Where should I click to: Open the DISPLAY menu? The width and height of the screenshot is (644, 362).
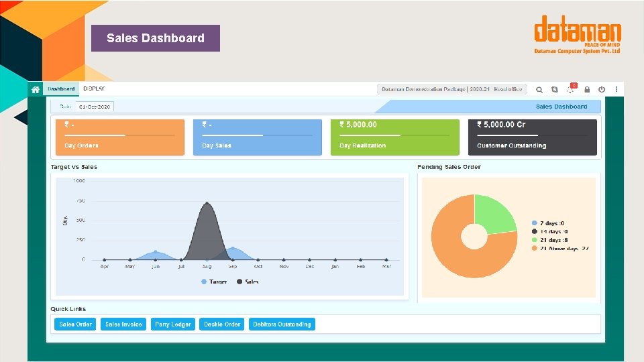[94, 88]
